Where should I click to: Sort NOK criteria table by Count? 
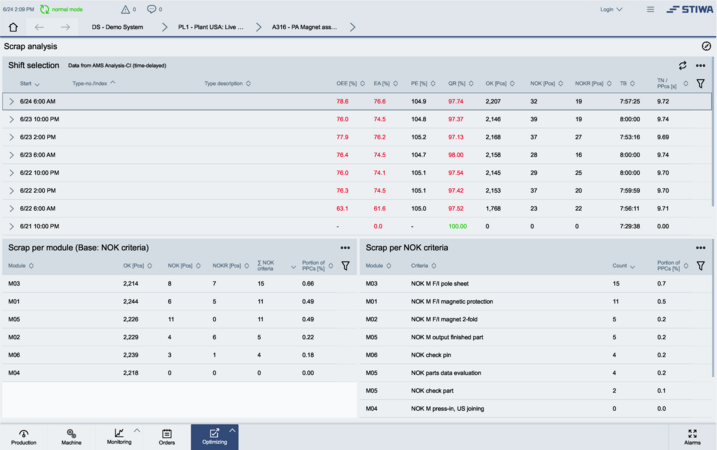coord(624,266)
